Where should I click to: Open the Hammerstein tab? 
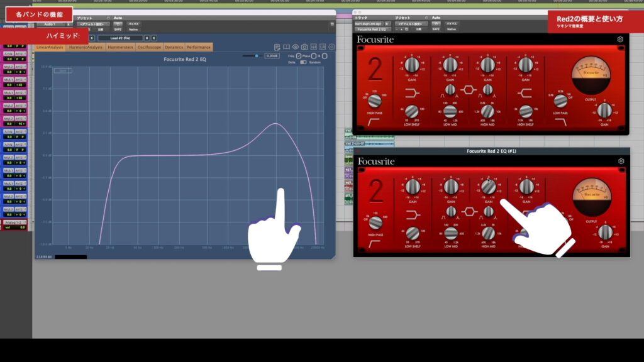pyautogui.click(x=120, y=47)
